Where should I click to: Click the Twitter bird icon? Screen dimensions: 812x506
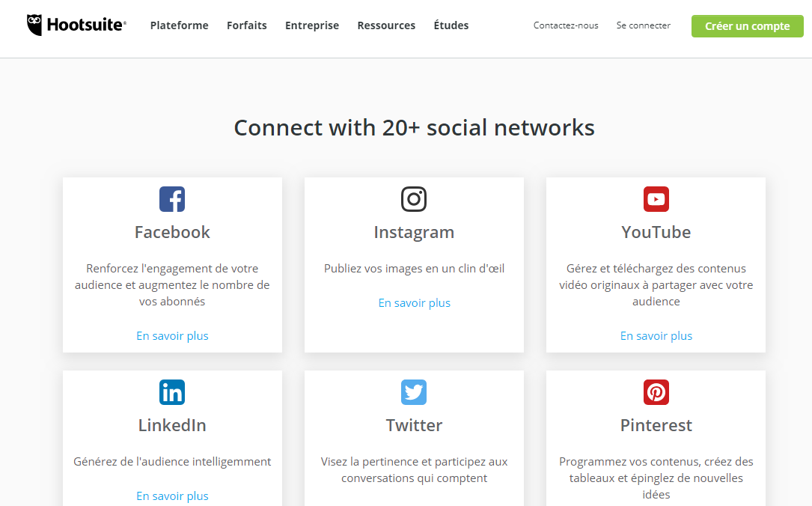click(x=414, y=392)
